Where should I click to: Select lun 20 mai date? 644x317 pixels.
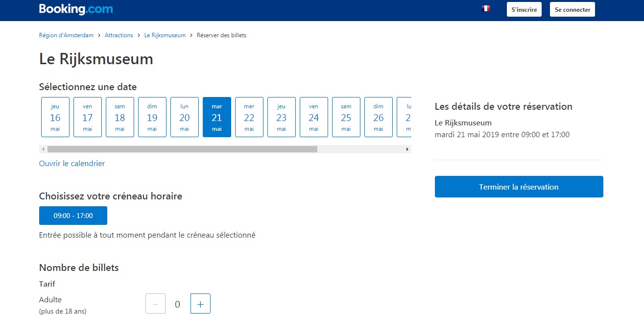tap(185, 117)
